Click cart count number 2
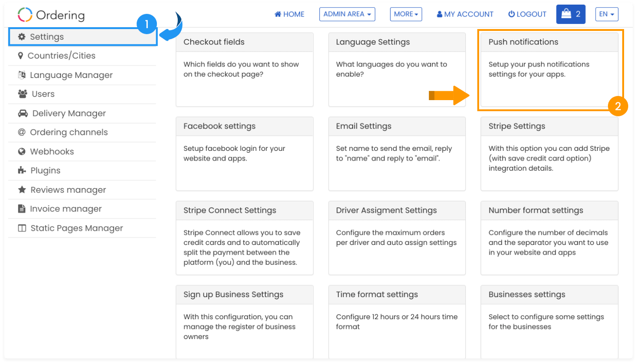 click(578, 14)
